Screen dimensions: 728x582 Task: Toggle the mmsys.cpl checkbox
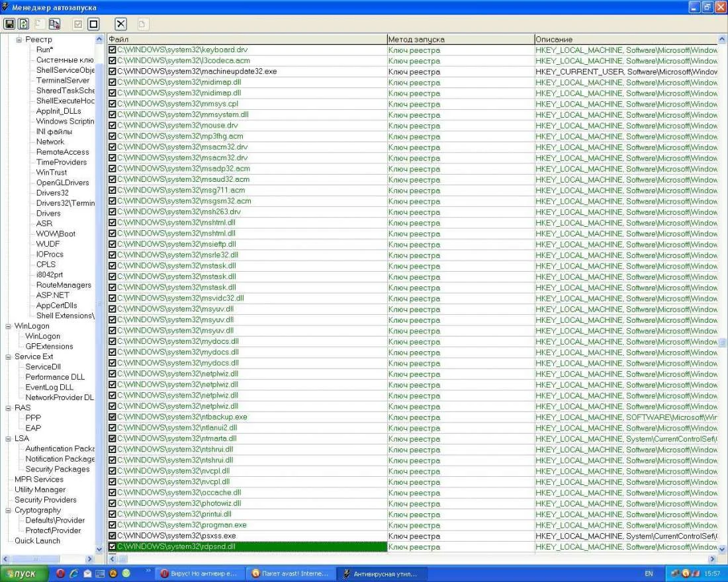pos(113,103)
